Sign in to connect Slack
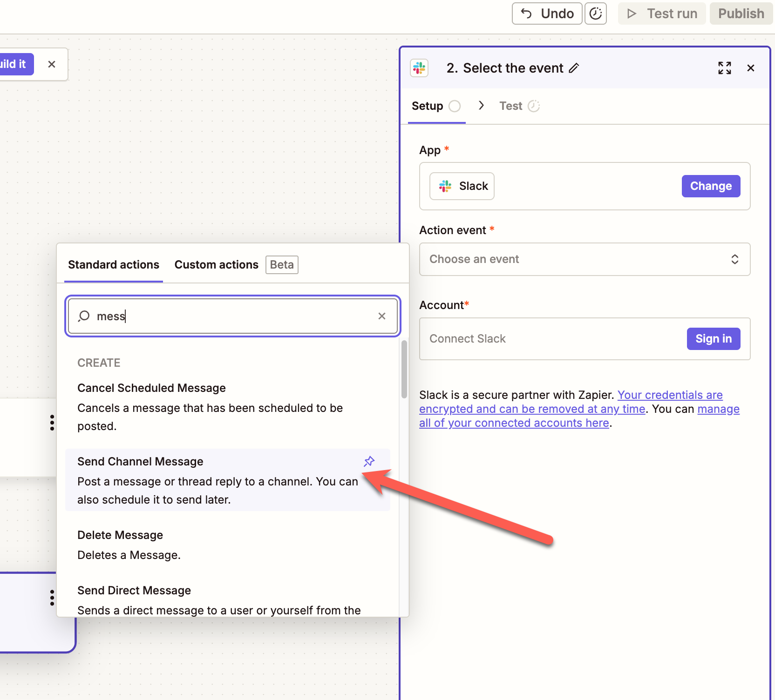The width and height of the screenshot is (775, 700). pyautogui.click(x=714, y=339)
